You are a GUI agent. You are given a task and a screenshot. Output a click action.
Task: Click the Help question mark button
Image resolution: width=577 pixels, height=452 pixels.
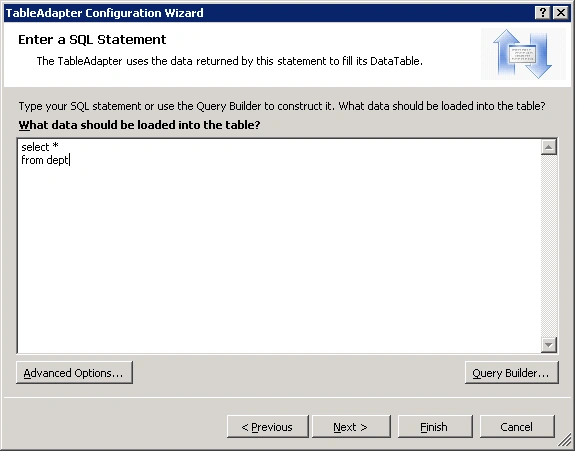(543, 13)
